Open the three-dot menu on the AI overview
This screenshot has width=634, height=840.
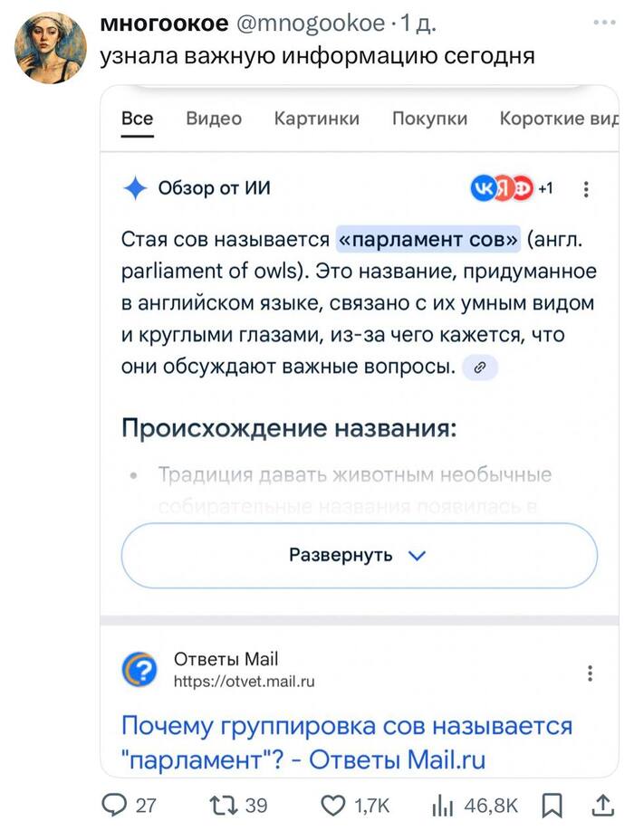point(586,189)
